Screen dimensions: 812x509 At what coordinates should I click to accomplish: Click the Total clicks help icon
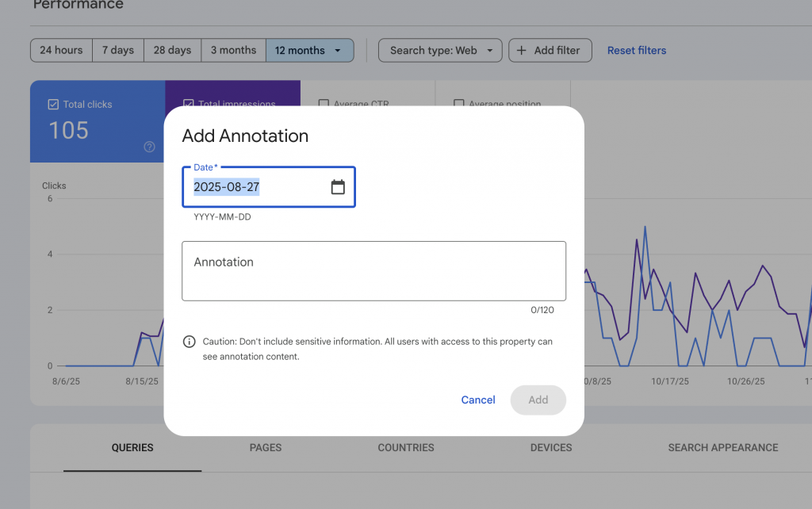(149, 147)
